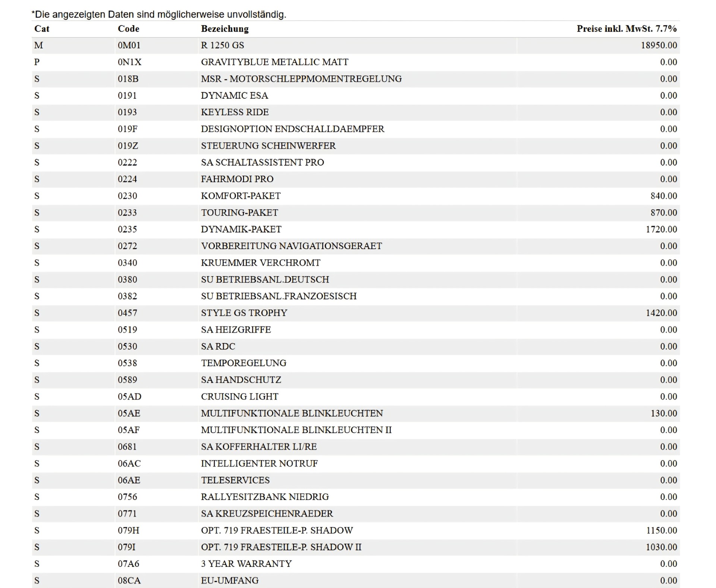Image resolution: width=716 pixels, height=588 pixels.
Task: Click the 'SA HANDSCHUTZ' description
Action: click(241, 380)
